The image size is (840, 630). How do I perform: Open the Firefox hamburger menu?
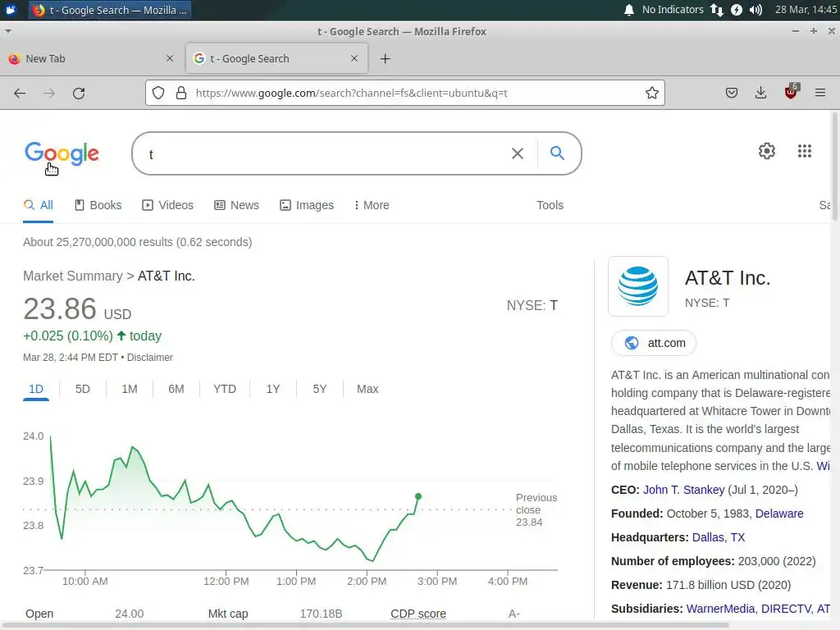click(x=820, y=94)
